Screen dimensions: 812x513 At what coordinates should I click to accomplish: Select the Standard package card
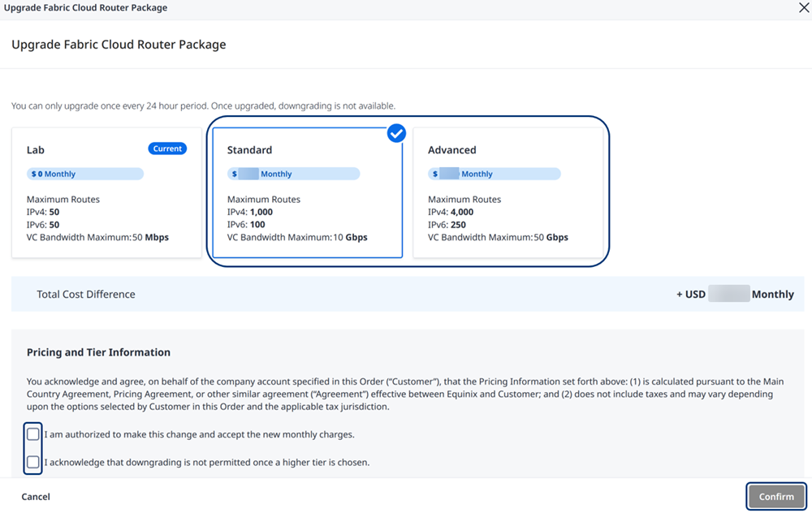coord(308,192)
